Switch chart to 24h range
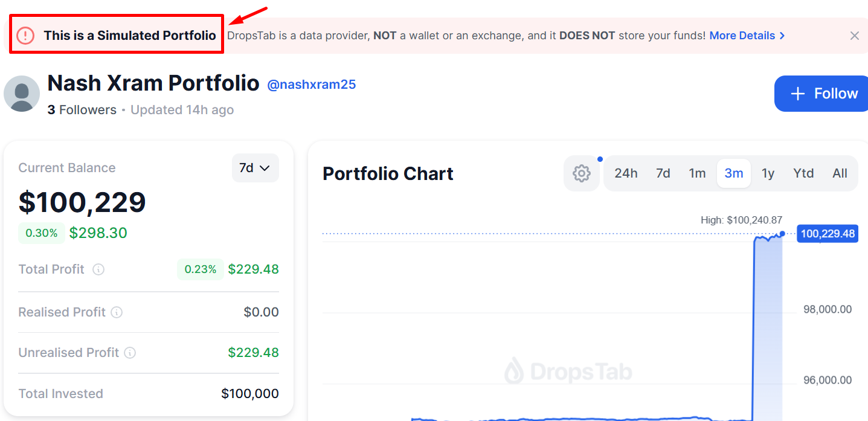The width and height of the screenshot is (868, 421). (626, 173)
